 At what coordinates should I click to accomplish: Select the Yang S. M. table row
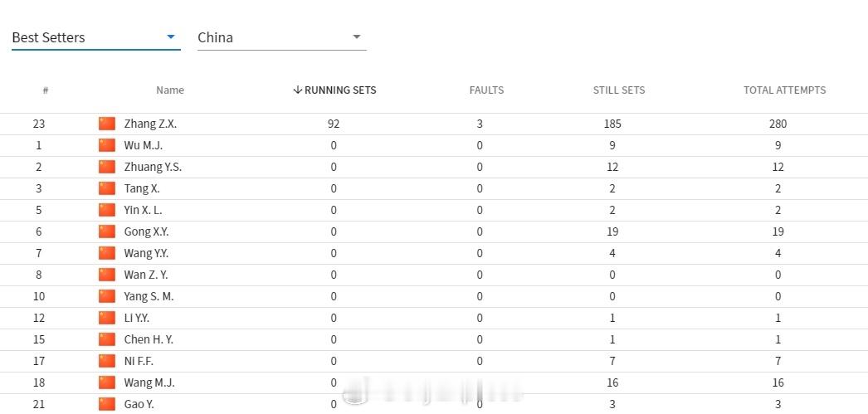click(x=434, y=297)
